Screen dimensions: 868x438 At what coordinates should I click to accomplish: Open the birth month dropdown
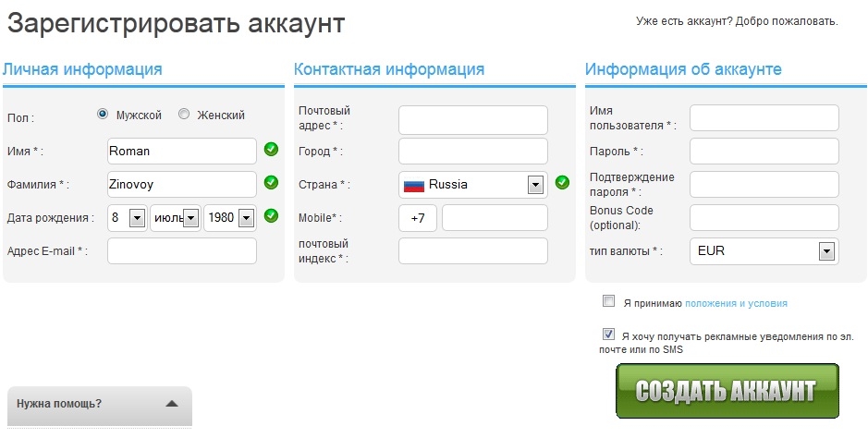point(190,218)
